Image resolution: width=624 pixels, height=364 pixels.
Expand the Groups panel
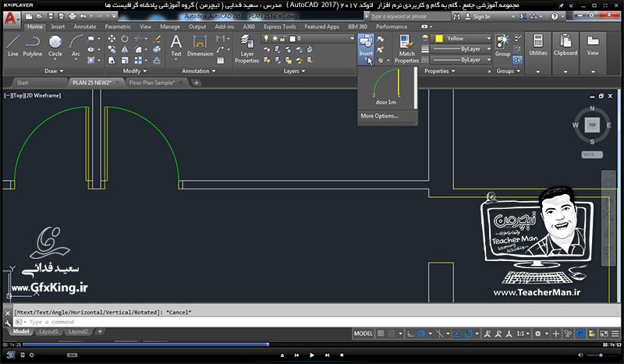509,71
